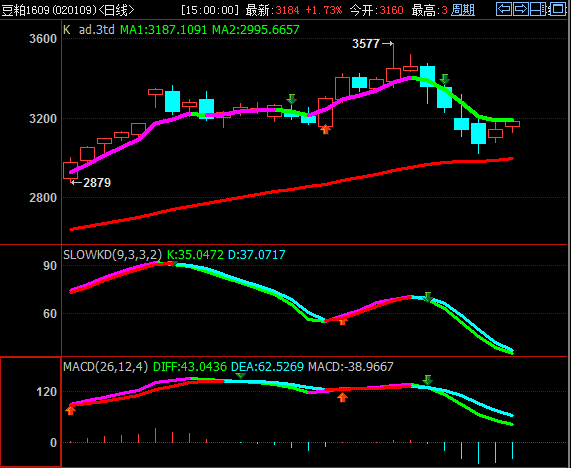This screenshot has width=571, height=468.
Task: Click the green down arrow in the MACD panel
Action: tap(428, 380)
